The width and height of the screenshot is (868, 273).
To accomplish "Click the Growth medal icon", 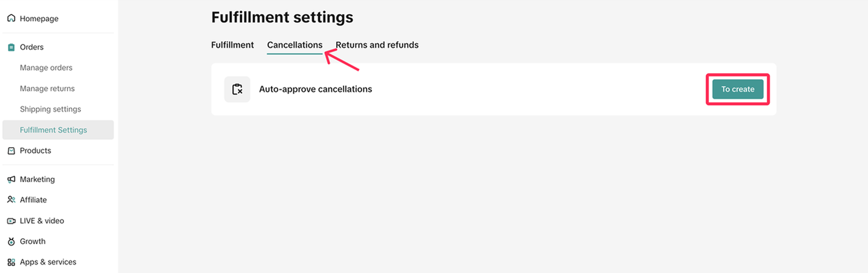I will coord(11,241).
